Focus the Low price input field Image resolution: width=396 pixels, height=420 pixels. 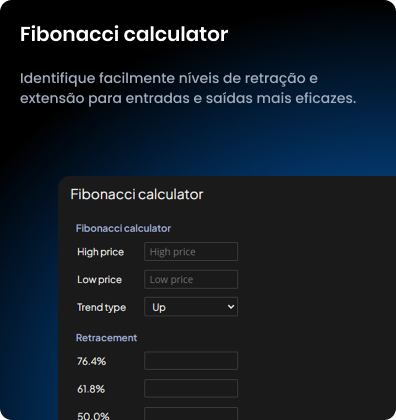(191, 279)
